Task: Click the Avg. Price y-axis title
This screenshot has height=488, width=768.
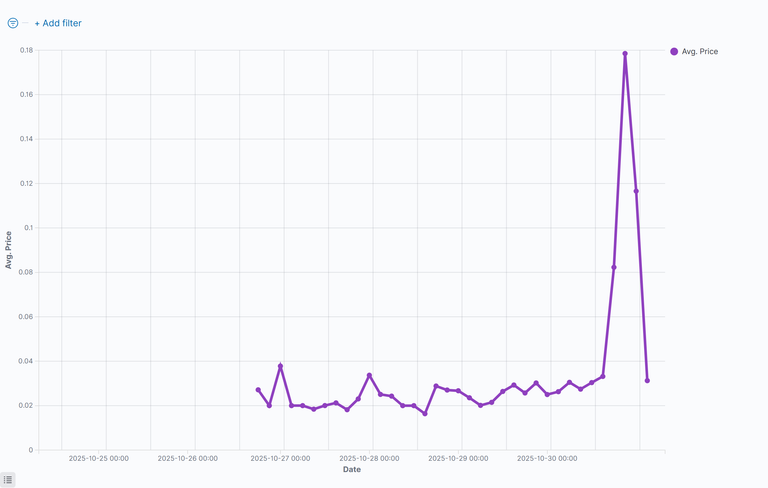Action: 9,250
